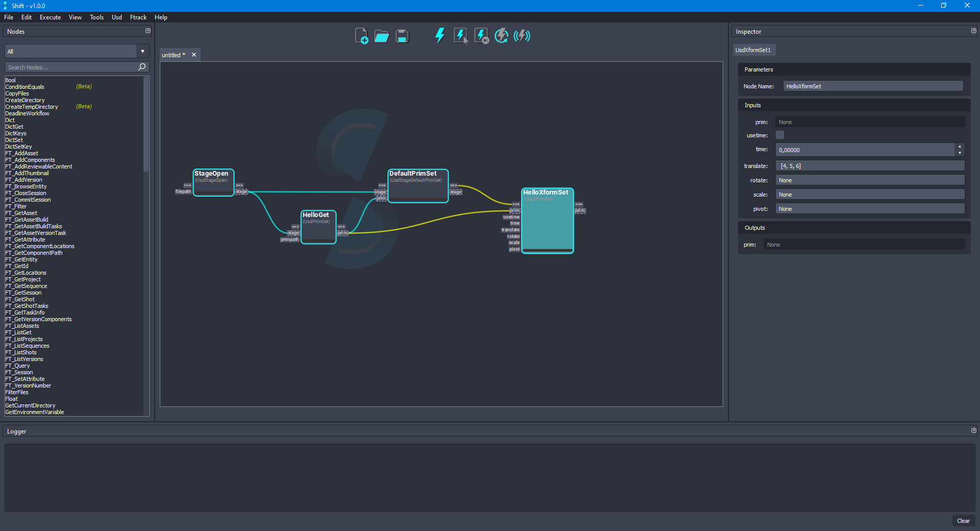Switch to the untitled graph tab
The height and width of the screenshot is (531, 980).
[x=173, y=55]
